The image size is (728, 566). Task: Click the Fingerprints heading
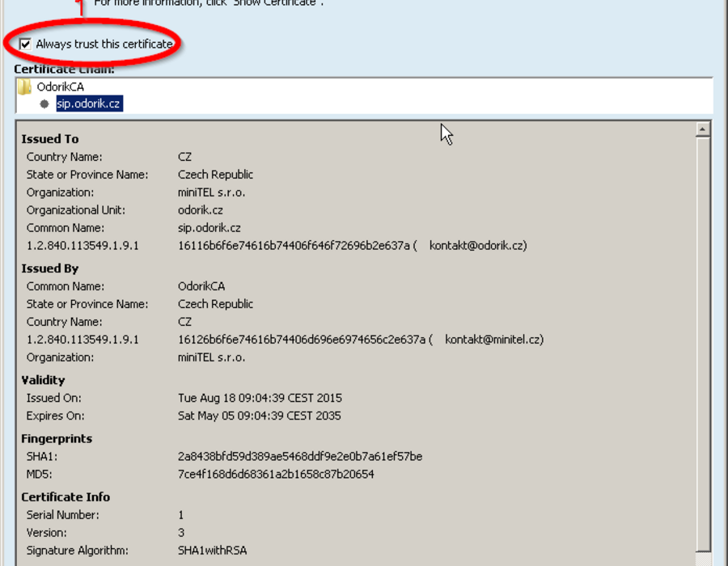[57, 439]
